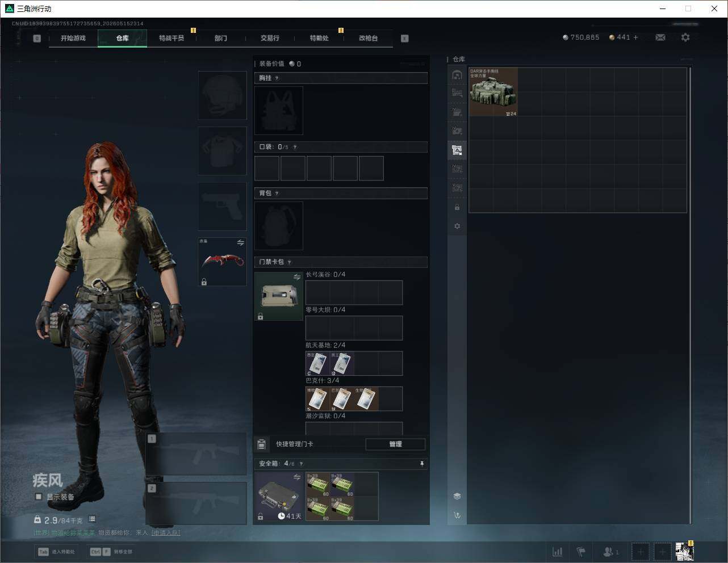Click the 管理 button
Viewport: 728px width, 563px height.
[x=395, y=444]
